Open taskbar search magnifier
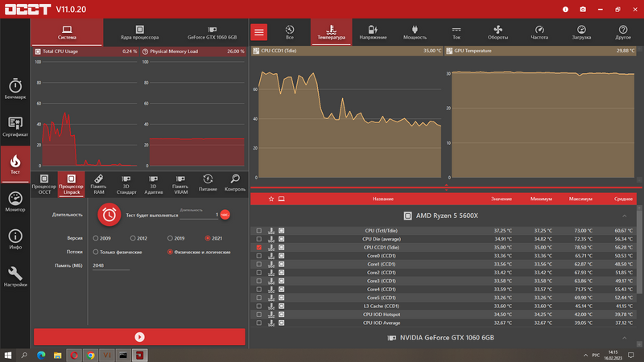This screenshot has height=362, width=644. tap(24, 355)
